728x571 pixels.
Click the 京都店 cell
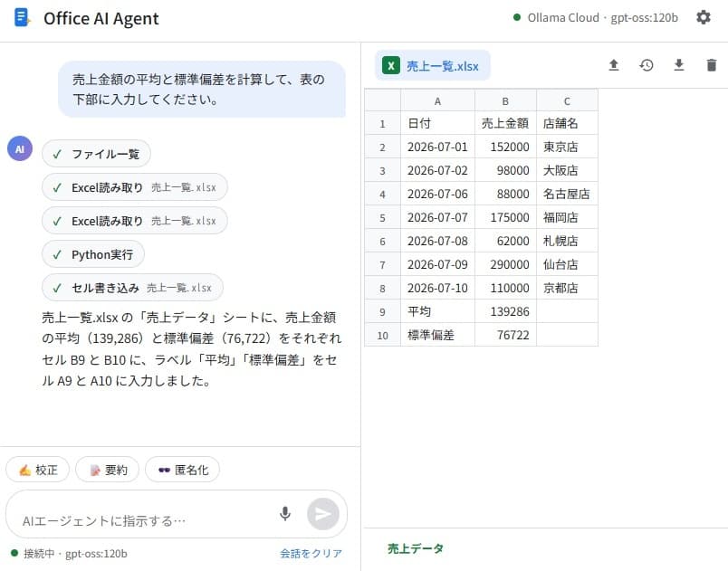[x=567, y=288]
